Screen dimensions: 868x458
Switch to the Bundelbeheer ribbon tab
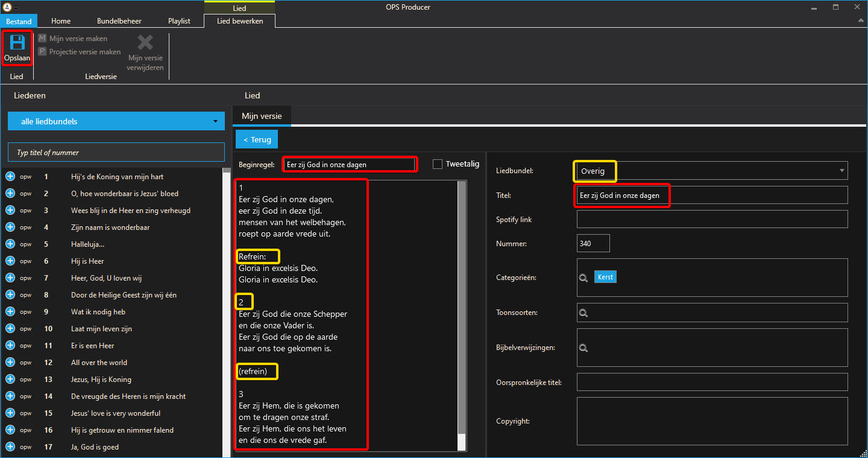119,21
